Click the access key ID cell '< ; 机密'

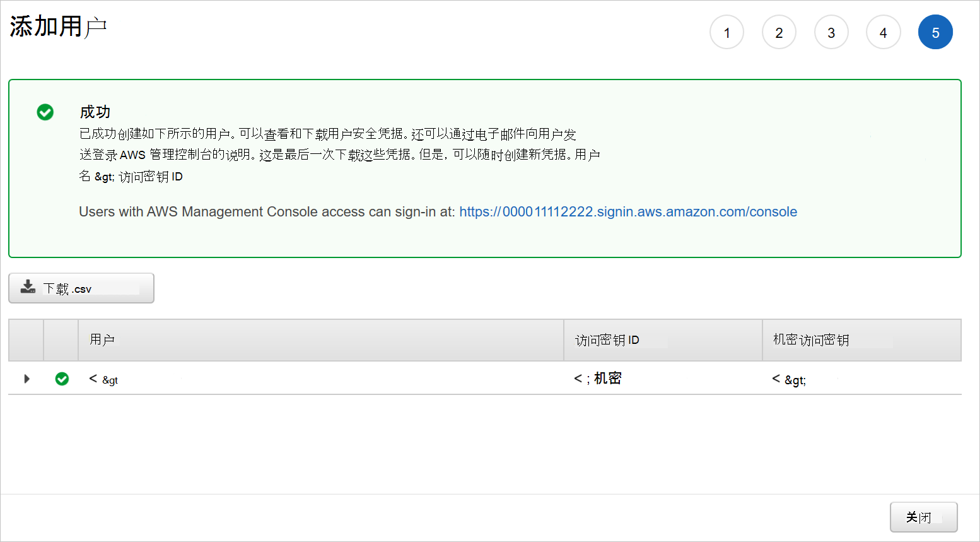pyautogui.click(x=598, y=379)
